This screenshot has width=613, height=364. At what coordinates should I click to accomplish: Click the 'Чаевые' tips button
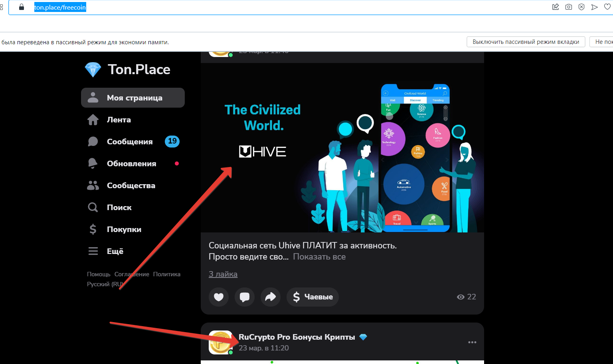point(312,297)
